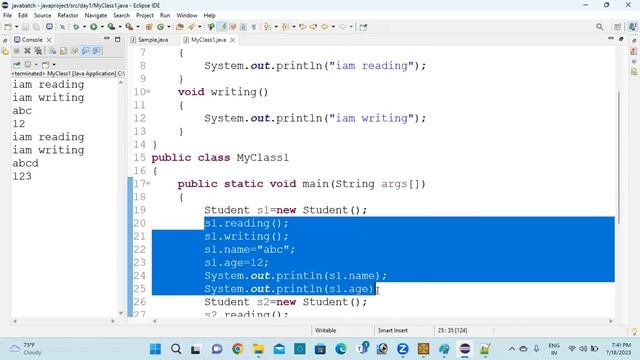
Task: Open the Source menu
Action: [x=42, y=16]
